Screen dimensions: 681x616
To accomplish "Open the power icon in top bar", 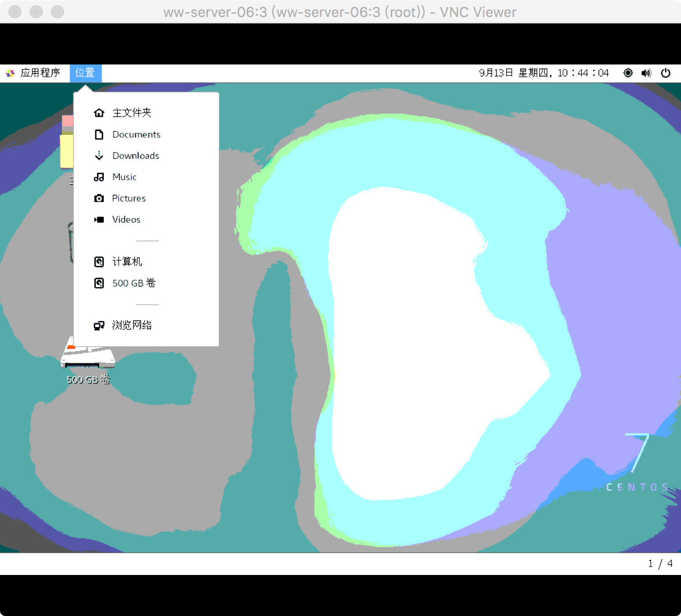I will pyautogui.click(x=666, y=73).
